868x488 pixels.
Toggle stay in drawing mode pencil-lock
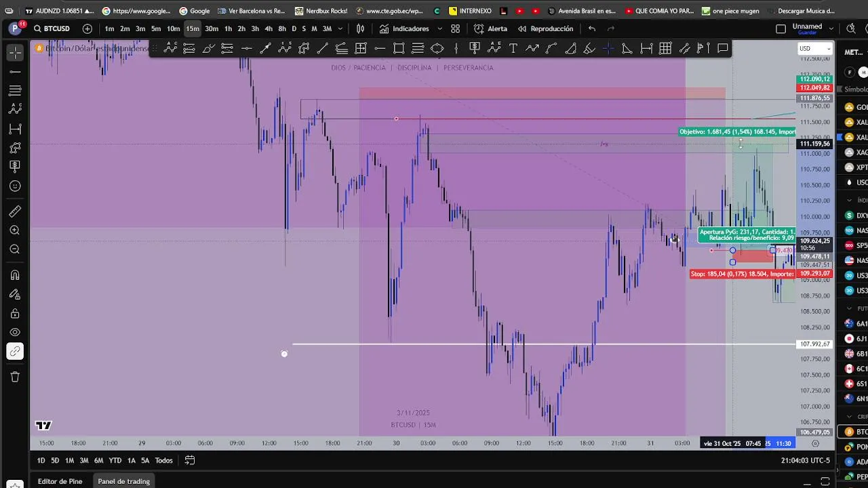click(x=15, y=294)
